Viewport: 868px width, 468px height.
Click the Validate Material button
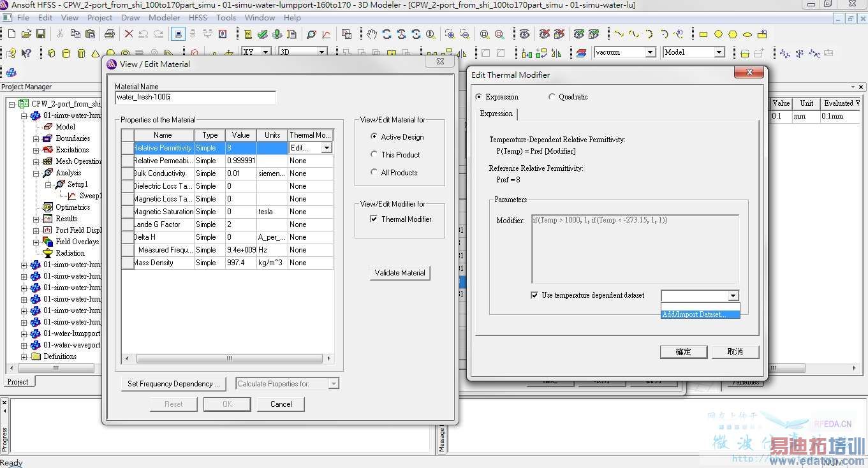(x=400, y=273)
